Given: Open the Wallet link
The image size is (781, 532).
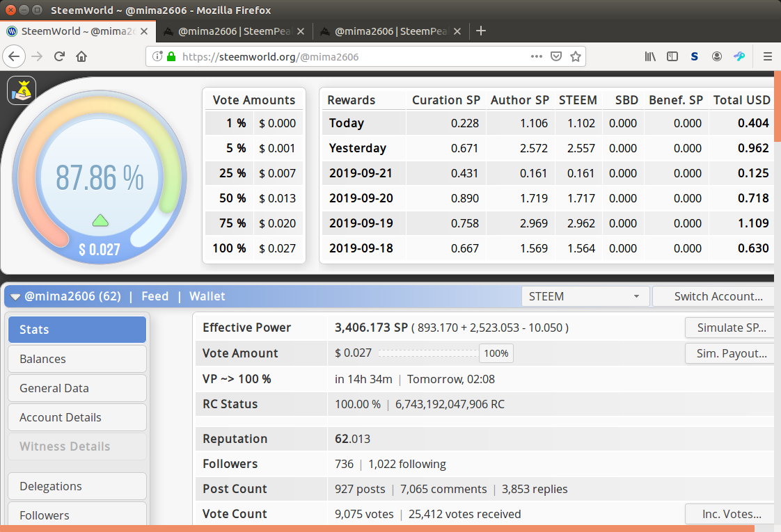Looking at the screenshot, I should tap(207, 297).
